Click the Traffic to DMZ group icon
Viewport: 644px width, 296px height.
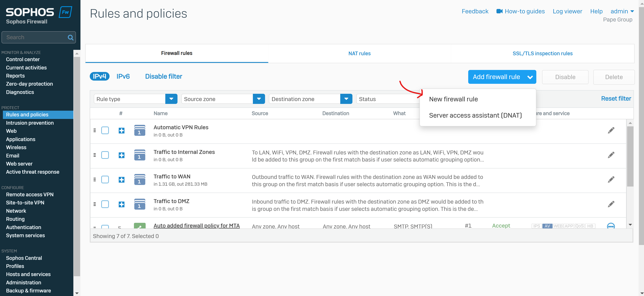pyautogui.click(x=140, y=204)
